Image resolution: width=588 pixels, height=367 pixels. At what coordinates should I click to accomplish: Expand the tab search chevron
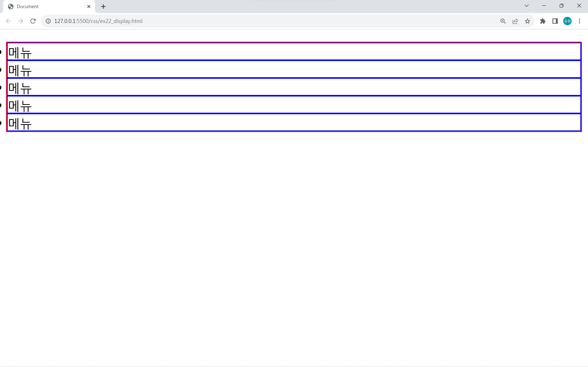click(527, 6)
